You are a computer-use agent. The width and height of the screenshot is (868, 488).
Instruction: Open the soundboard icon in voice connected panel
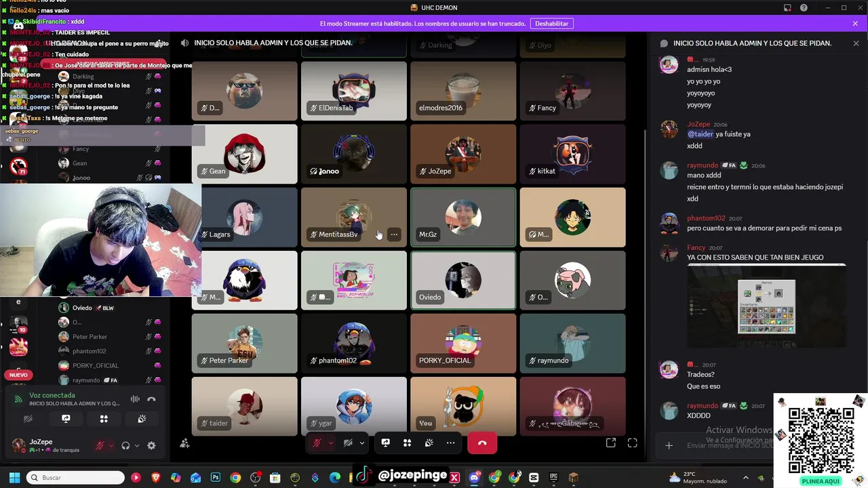[x=142, y=419]
